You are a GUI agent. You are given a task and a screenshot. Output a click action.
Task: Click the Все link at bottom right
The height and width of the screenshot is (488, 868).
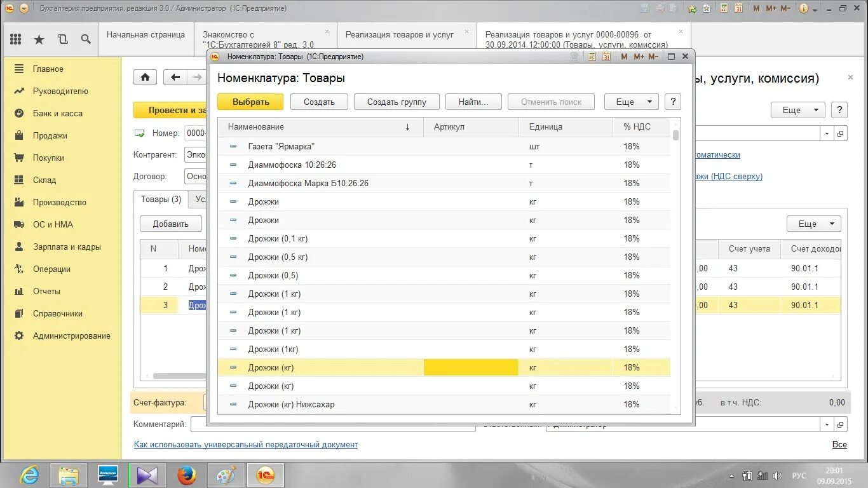pyautogui.click(x=839, y=445)
